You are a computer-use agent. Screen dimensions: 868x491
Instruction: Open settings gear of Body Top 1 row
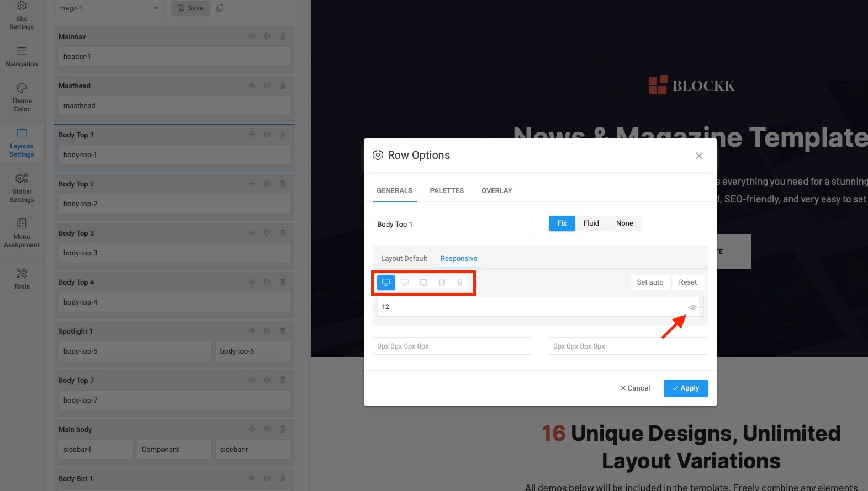267,135
